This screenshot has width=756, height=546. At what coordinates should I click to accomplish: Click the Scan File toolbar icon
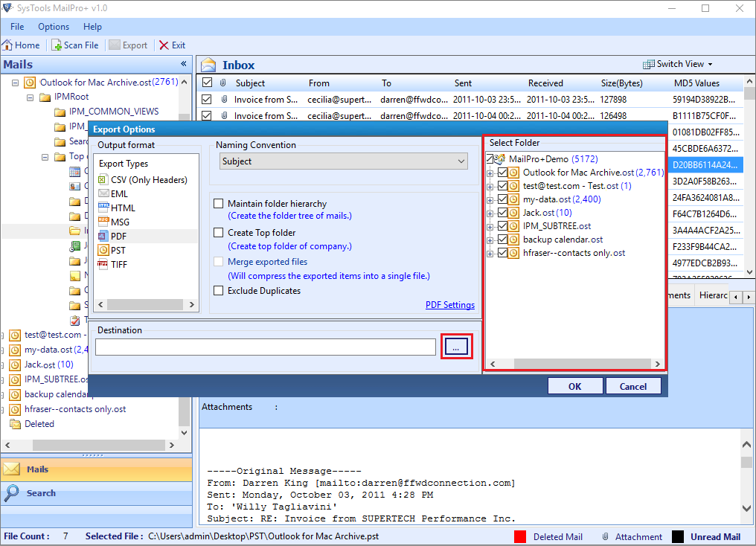pyautogui.click(x=57, y=45)
